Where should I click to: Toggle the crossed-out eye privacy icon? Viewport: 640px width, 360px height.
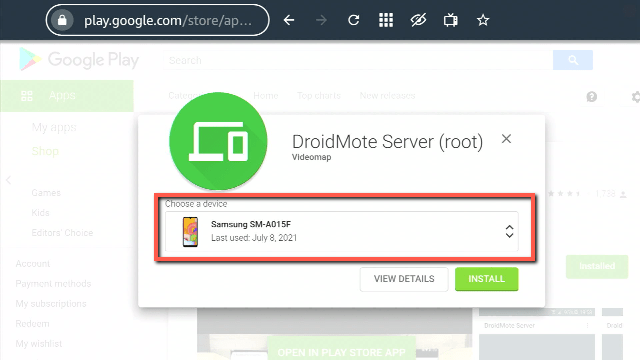418,20
